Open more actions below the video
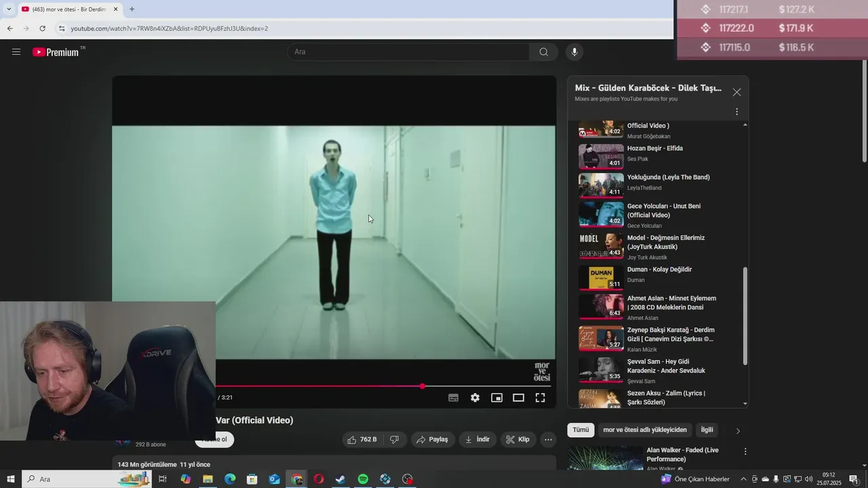Image resolution: width=868 pixels, height=488 pixels. coord(549,439)
